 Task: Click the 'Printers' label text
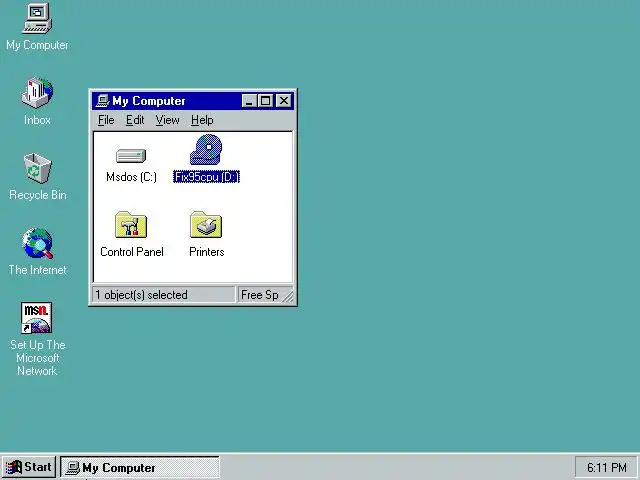(x=207, y=252)
